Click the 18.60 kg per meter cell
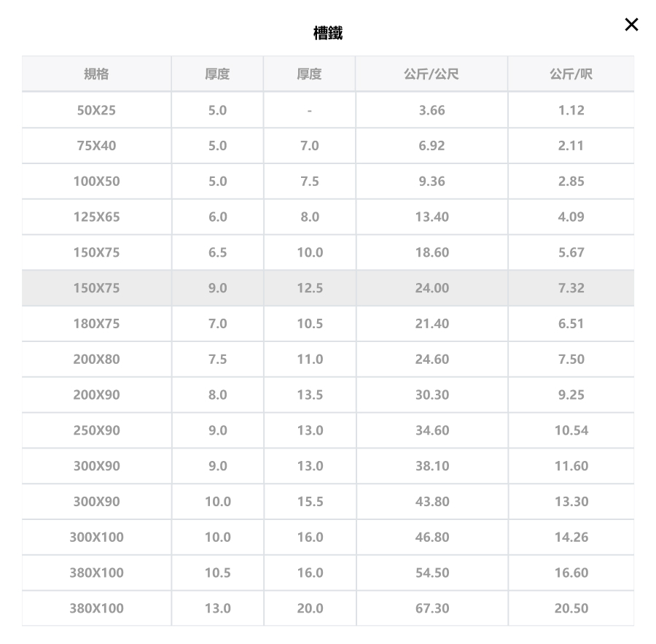This screenshot has width=656, height=644. [432, 252]
